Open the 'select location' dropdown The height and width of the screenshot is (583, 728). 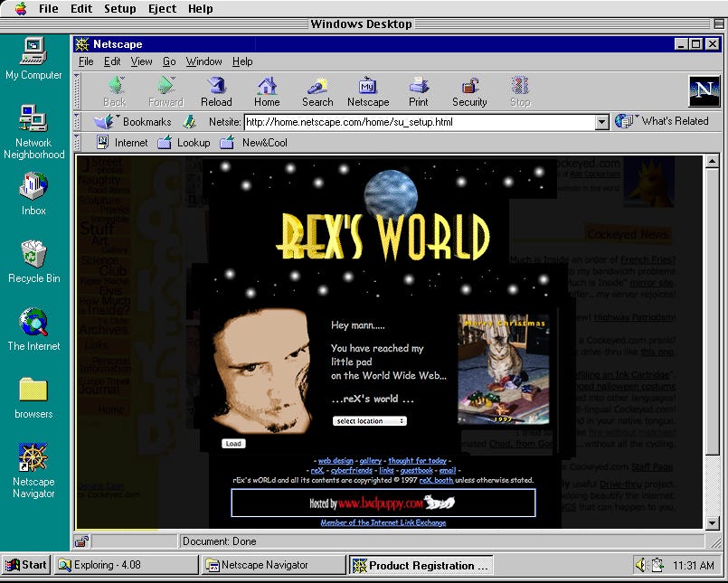(370, 421)
